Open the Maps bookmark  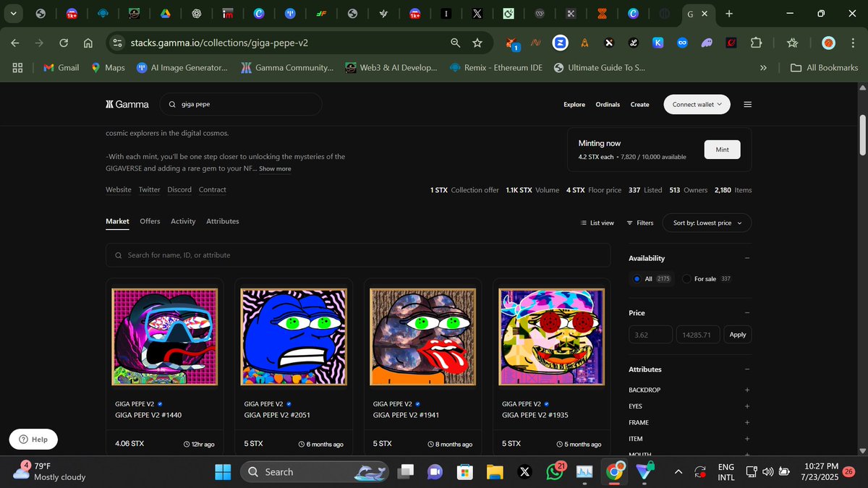[x=108, y=67]
